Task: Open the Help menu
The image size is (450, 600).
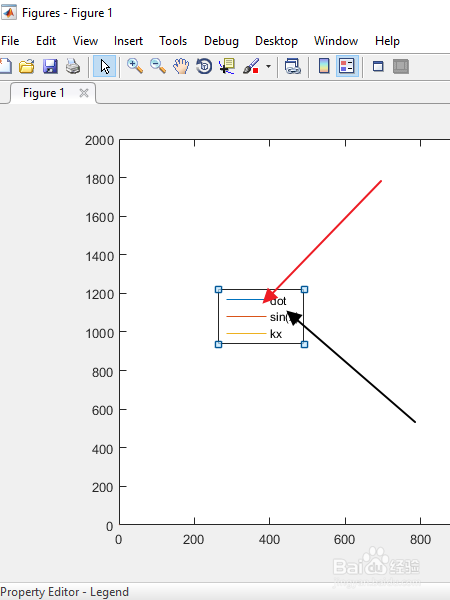Action: pyautogui.click(x=387, y=41)
